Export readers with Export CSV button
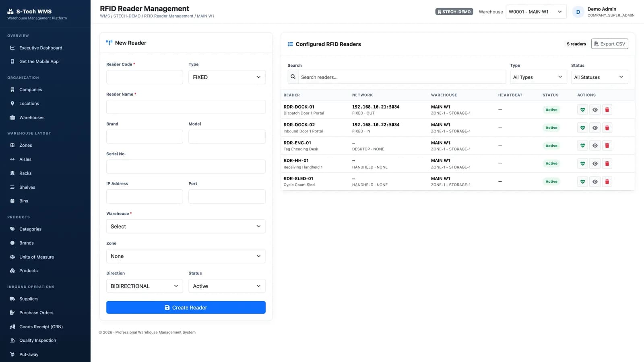644x362 pixels. (609, 44)
